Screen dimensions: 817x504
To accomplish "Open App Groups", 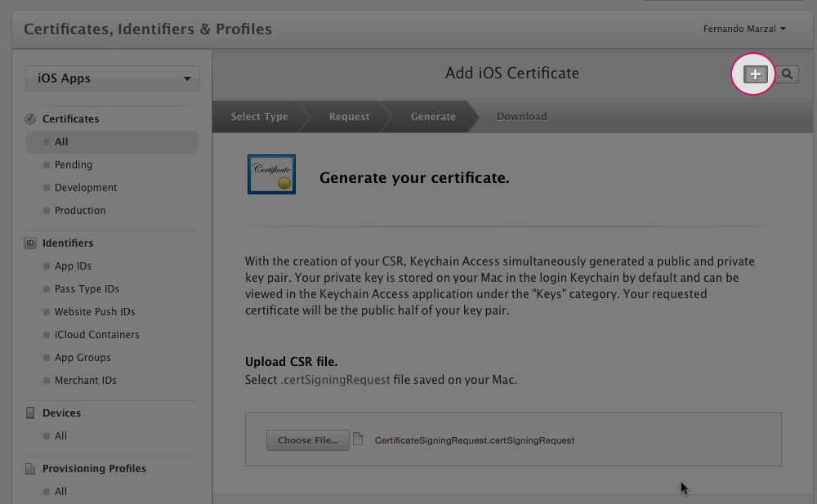I will (83, 358).
